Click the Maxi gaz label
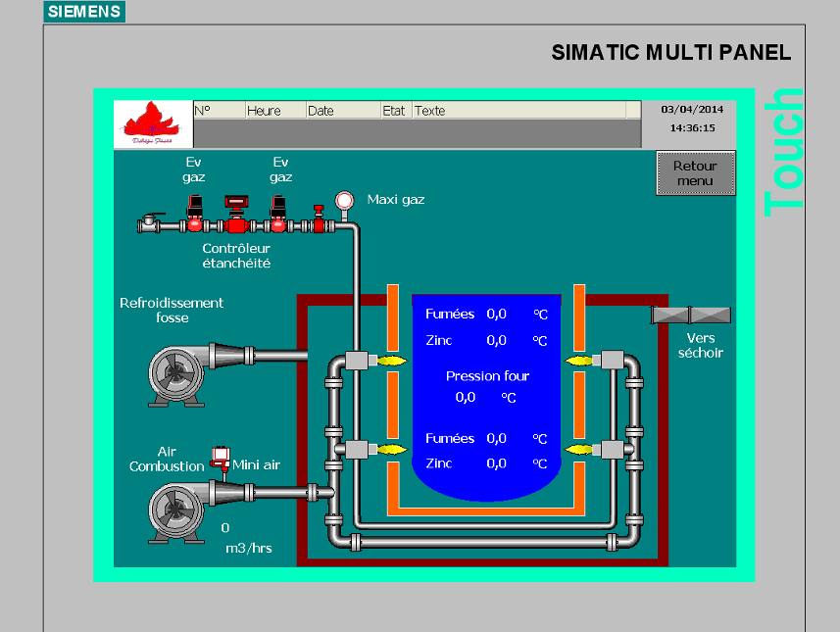Image resolution: width=840 pixels, height=632 pixels. pyautogui.click(x=396, y=200)
